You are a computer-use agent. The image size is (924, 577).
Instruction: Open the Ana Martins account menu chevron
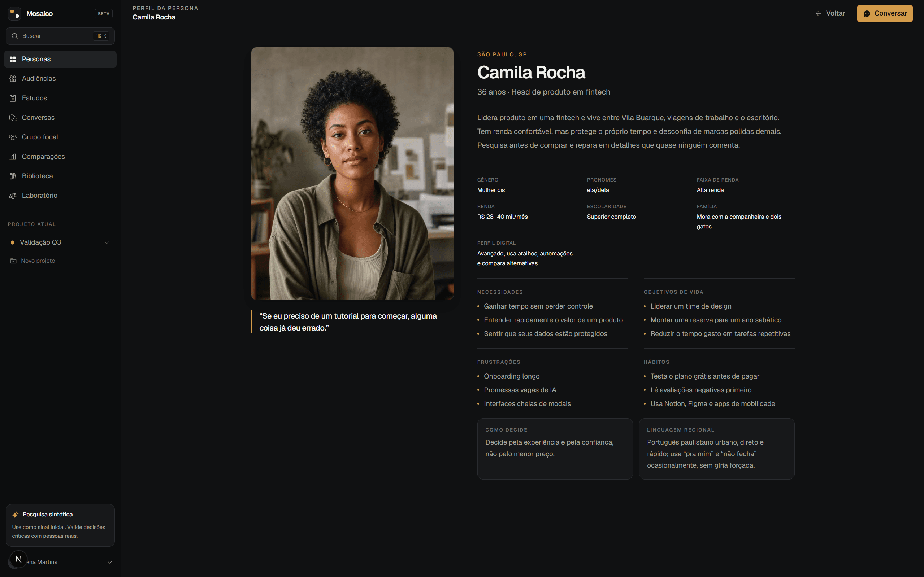pyautogui.click(x=109, y=562)
